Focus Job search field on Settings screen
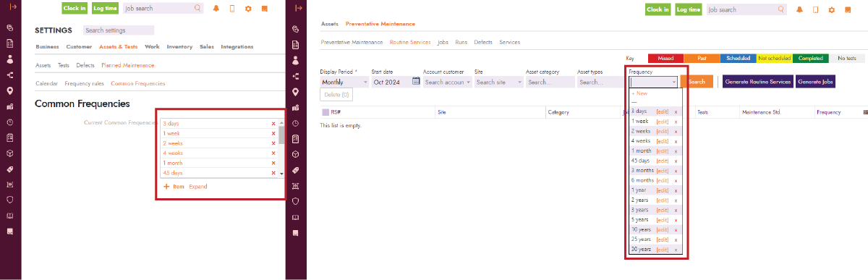The image size is (868, 280). coord(163,9)
